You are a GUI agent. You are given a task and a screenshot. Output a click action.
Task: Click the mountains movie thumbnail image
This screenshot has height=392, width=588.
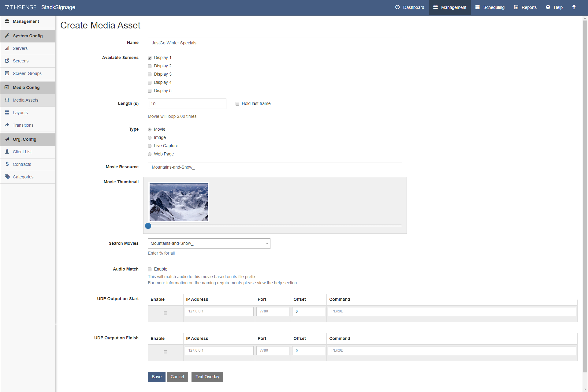point(179,202)
